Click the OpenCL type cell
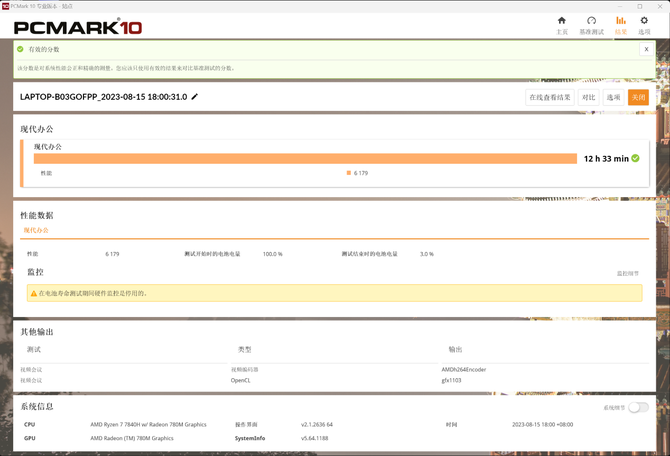This screenshot has width=670, height=456. coord(241,380)
